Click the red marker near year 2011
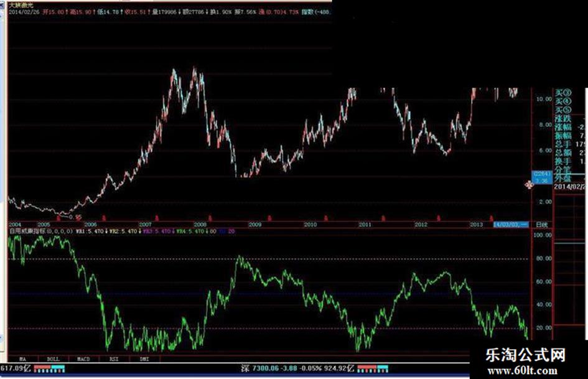 click(383, 218)
